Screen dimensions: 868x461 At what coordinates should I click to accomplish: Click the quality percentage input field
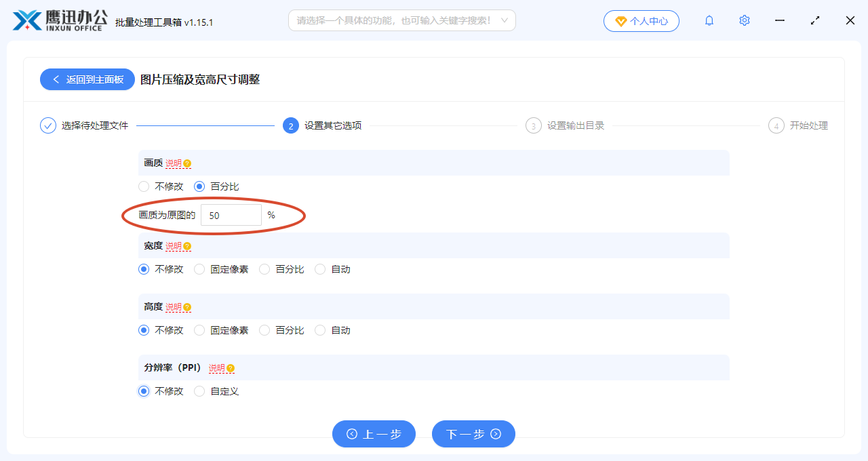pos(231,215)
